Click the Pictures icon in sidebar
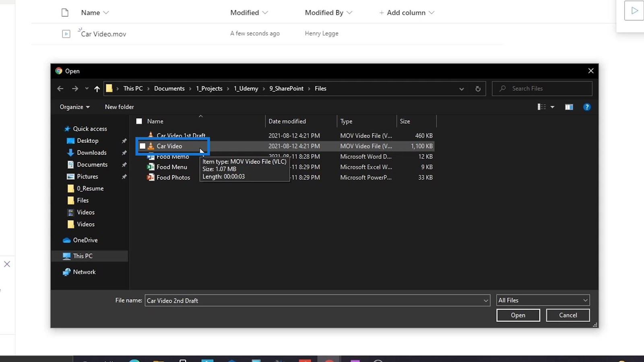This screenshot has height=362, width=644. (x=70, y=177)
